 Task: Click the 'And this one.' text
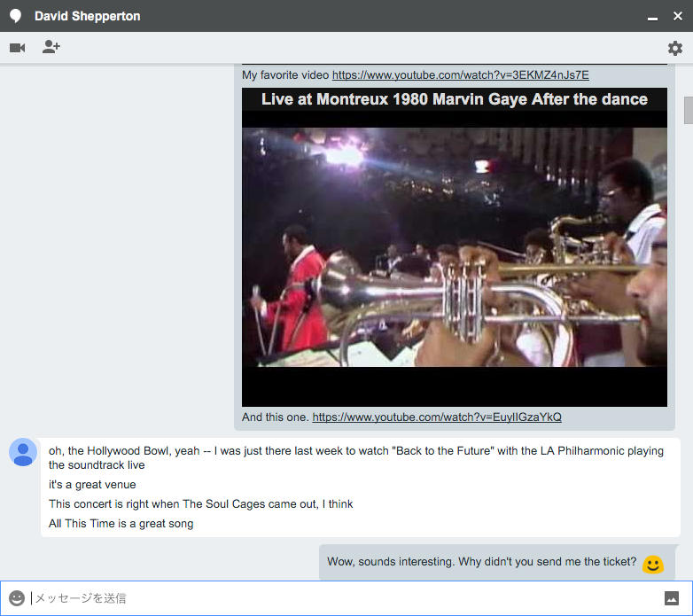pyautogui.click(x=276, y=417)
